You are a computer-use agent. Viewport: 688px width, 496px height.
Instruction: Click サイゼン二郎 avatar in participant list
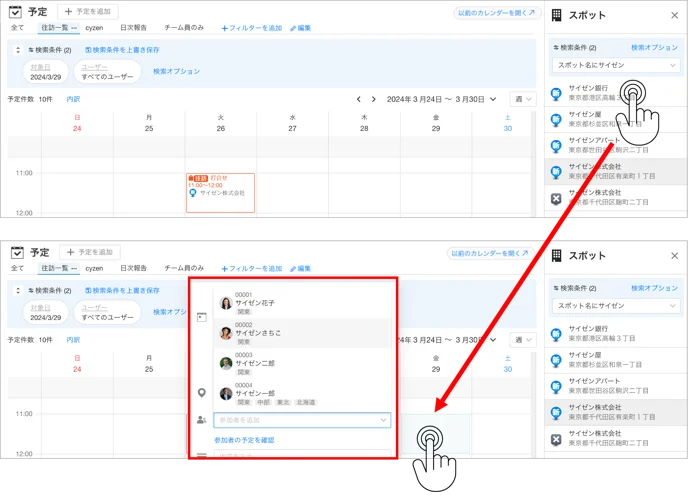pos(226,363)
